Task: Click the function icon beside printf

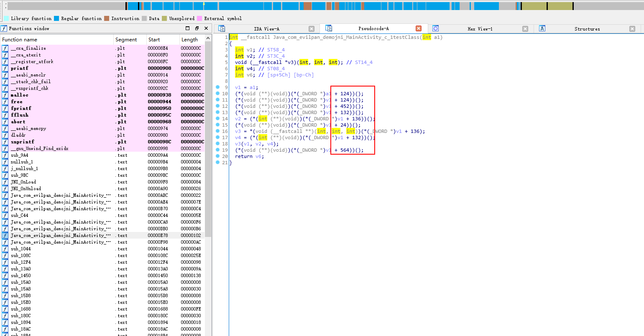Action: point(5,68)
